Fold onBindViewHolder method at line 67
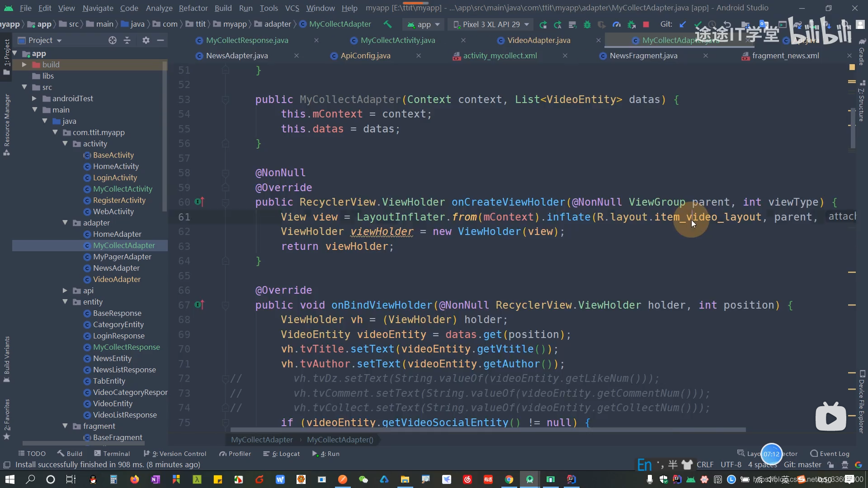 click(225, 305)
